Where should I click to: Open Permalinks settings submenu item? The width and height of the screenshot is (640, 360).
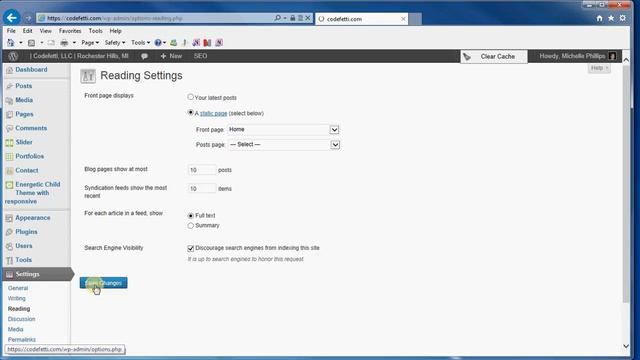pyautogui.click(x=22, y=340)
